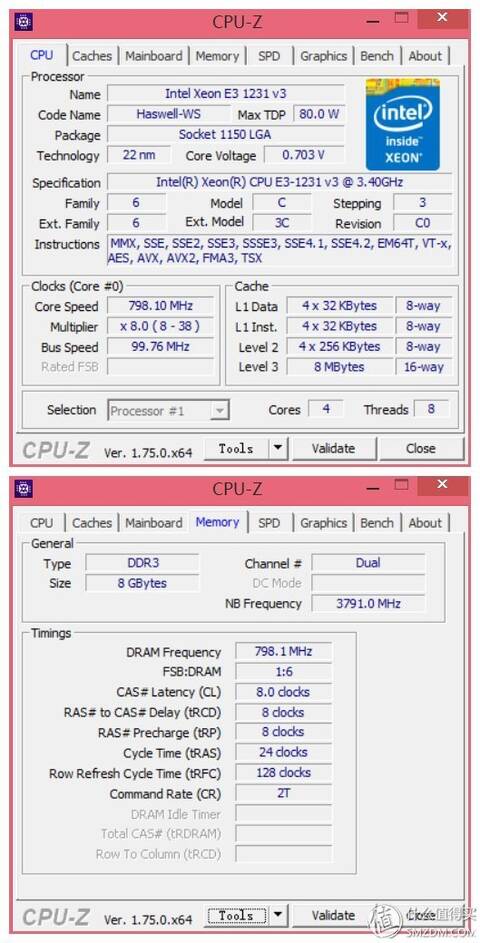Click the Core Speed value field

160,306
